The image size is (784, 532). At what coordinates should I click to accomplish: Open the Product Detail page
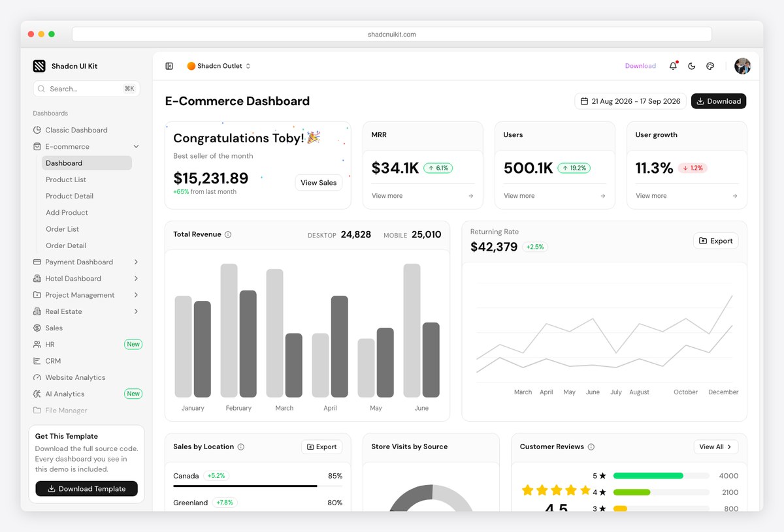click(69, 196)
